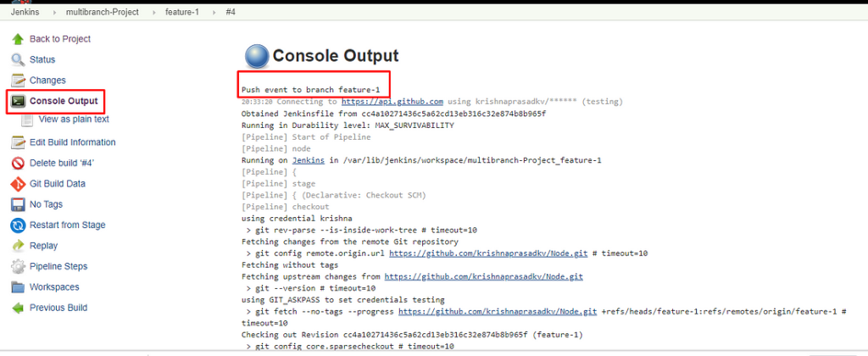868x356 pixels.
Task: Click the Jenkins node link in 'Running on'
Action: (309, 160)
